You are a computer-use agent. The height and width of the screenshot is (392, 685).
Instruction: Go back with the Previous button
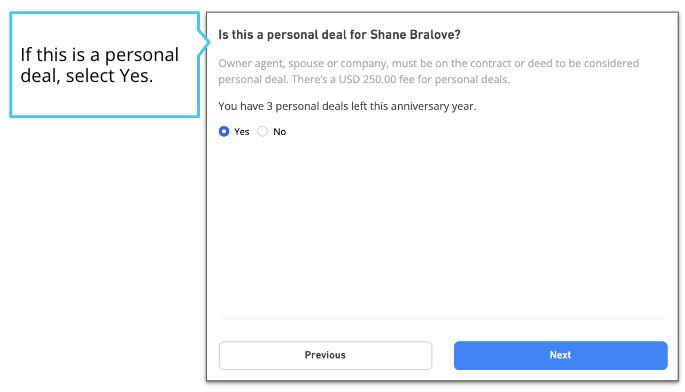(x=325, y=355)
